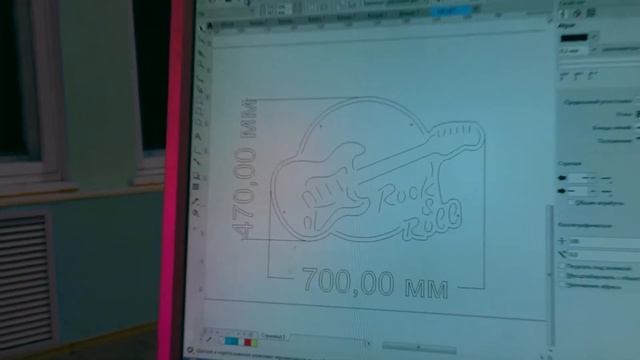Choose the third (beveled) corner style icon

tap(592, 76)
